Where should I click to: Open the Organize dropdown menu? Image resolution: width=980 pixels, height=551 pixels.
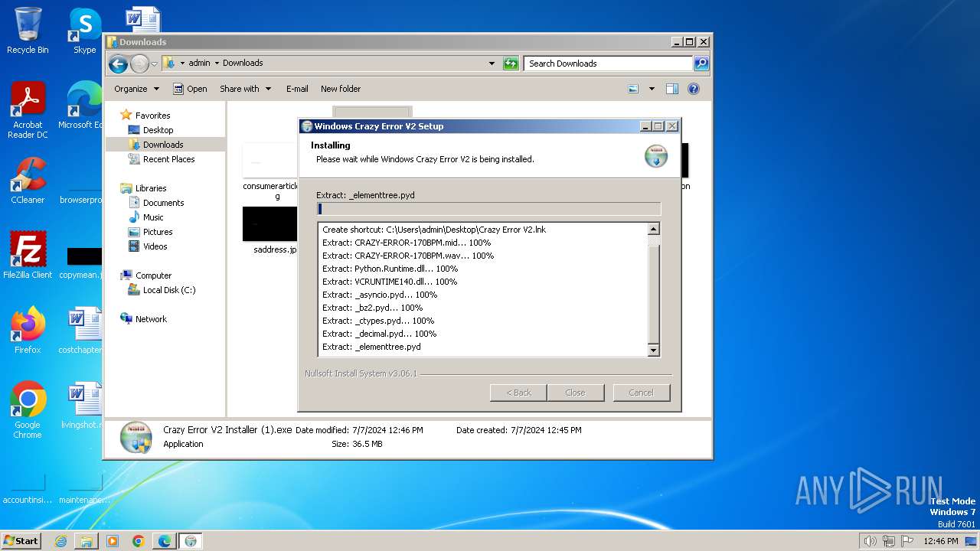pyautogui.click(x=136, y=89)
